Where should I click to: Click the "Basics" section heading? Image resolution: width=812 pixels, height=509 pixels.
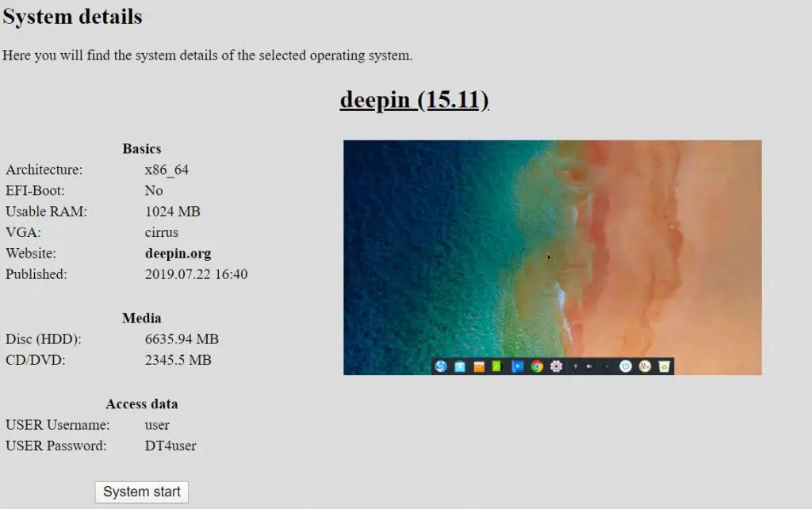pyautogui.click(x=142, y=148)
